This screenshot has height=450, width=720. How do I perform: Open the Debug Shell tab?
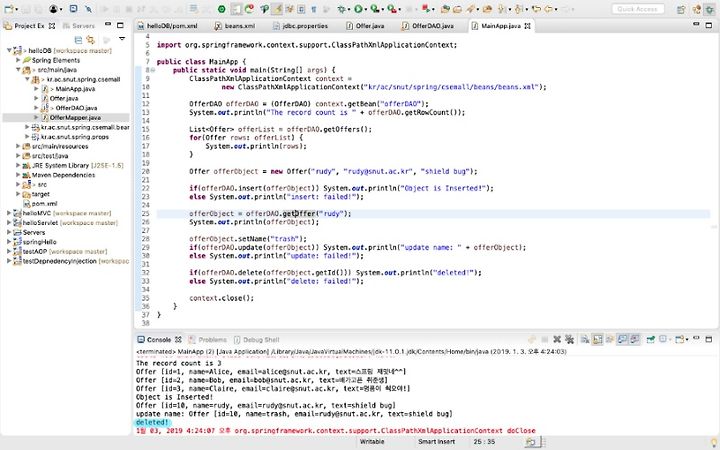[257, 340]
